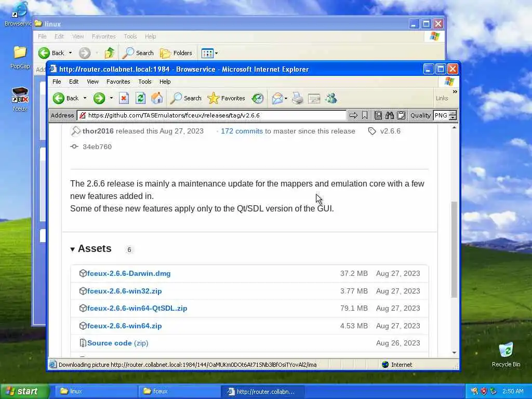This screenshot has width=532, height=399.
Task: Open the File menu in Internet Explorer
Action: click(57, 82)
